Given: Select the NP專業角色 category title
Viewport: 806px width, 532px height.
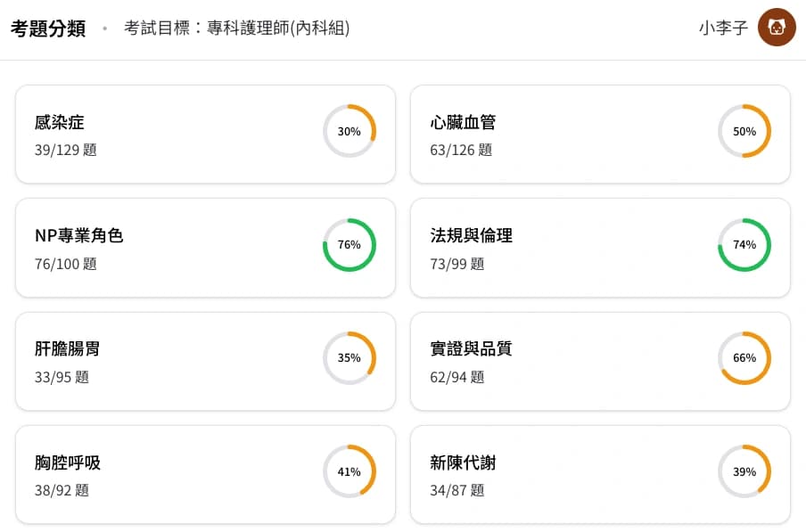Looking at the screenshot, I should coord(78,236).
